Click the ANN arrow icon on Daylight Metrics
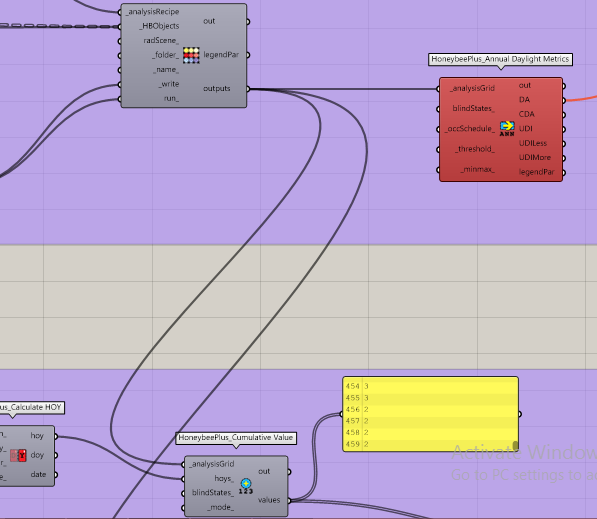 click(x=507, y=128)
